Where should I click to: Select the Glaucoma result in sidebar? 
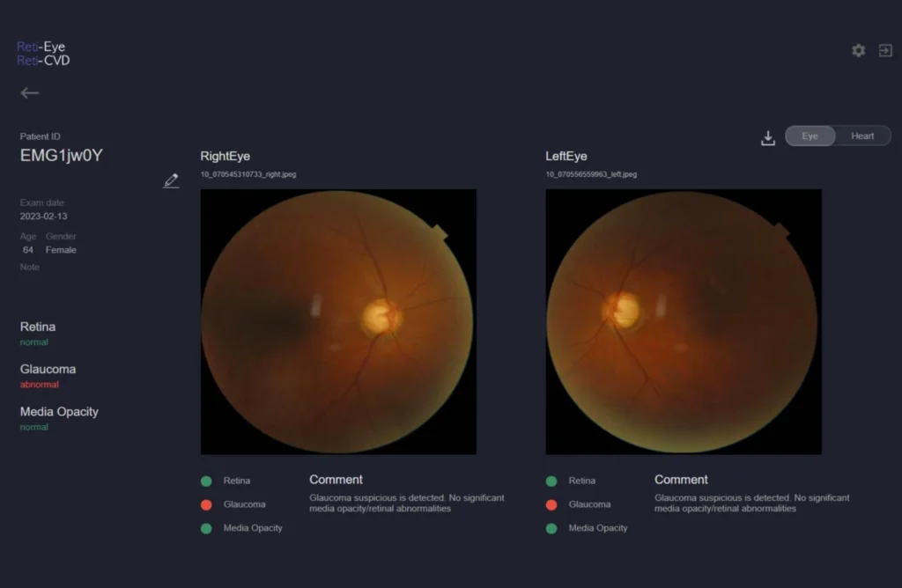48,375
